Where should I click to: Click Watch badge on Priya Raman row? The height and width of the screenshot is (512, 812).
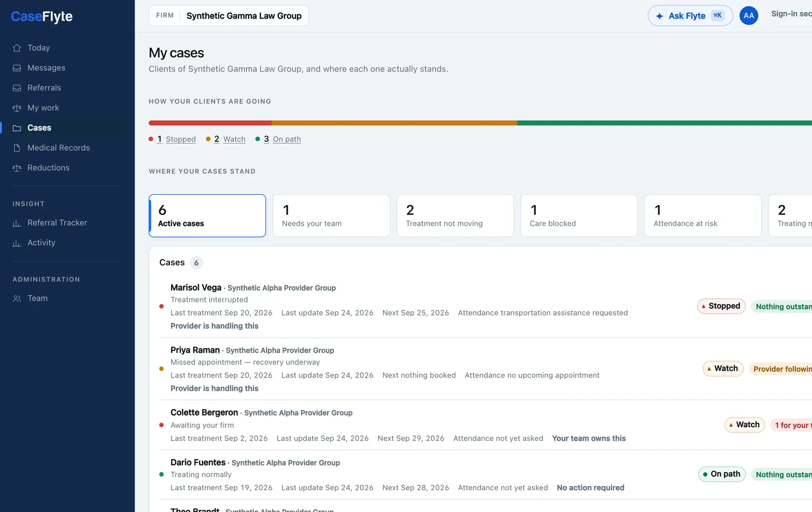pos(723,368)
